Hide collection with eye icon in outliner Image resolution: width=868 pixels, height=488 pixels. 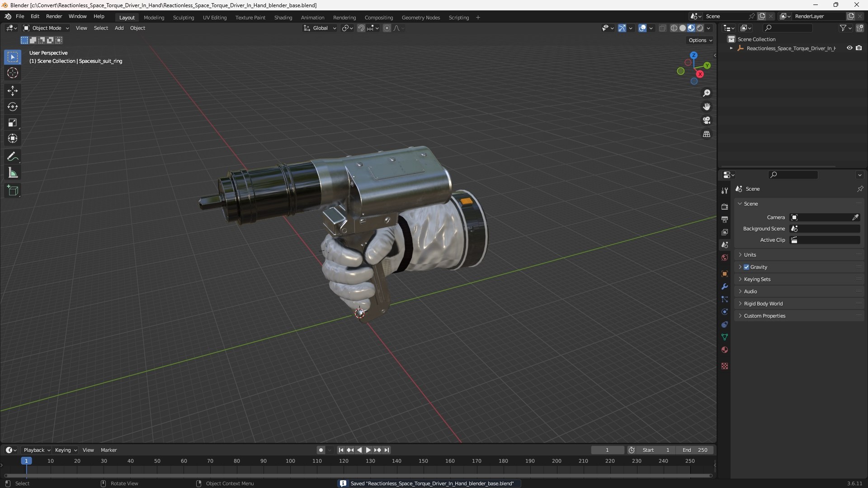click(x=849, y=48)
